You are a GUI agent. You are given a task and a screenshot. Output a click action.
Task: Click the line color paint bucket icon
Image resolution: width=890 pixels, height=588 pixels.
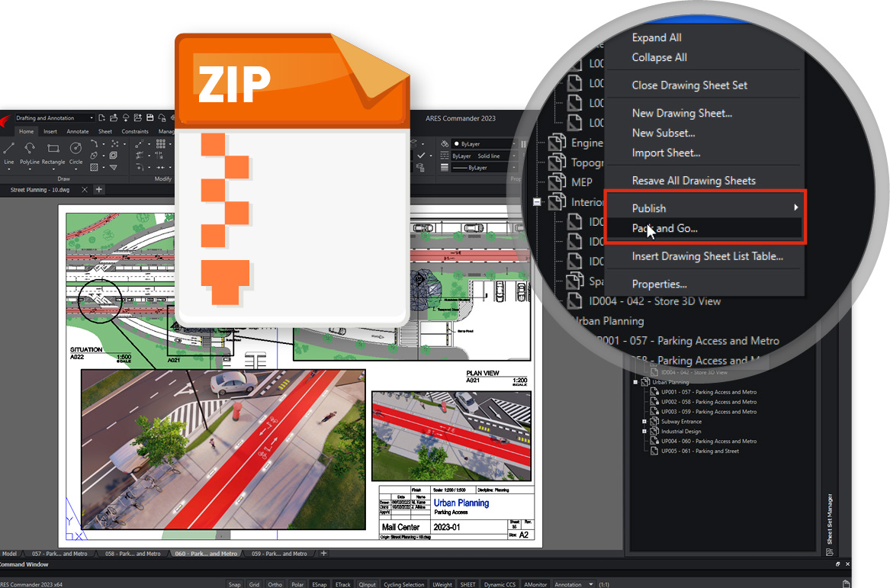pos(445,143)
